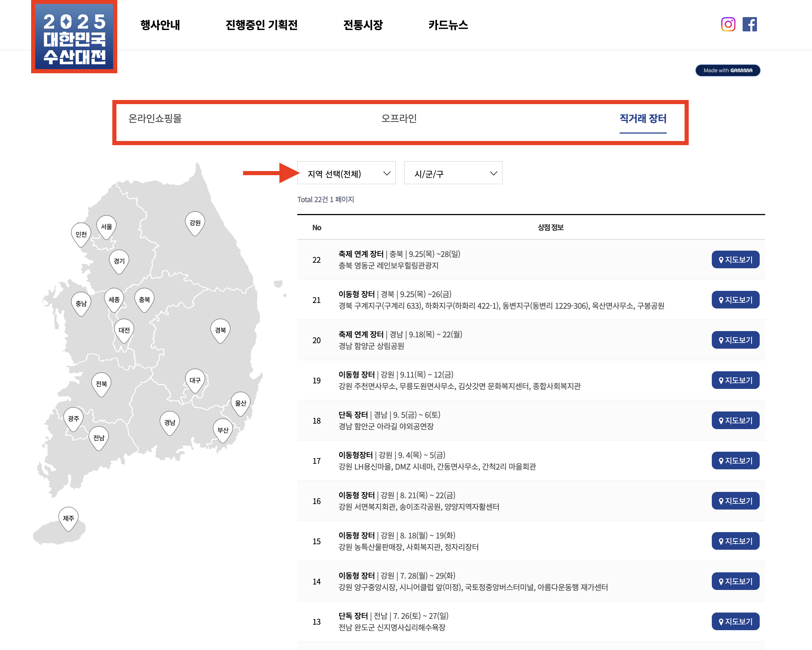Click the 제주 map pin

pyautogui.click(x=68, y=518)
